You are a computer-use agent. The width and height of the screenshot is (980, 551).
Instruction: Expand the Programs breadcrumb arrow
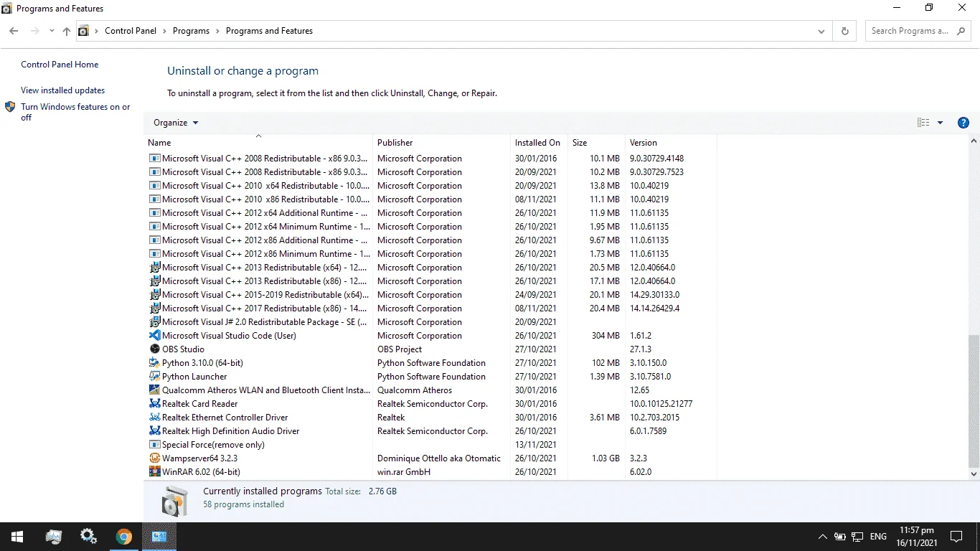[217, 31]
